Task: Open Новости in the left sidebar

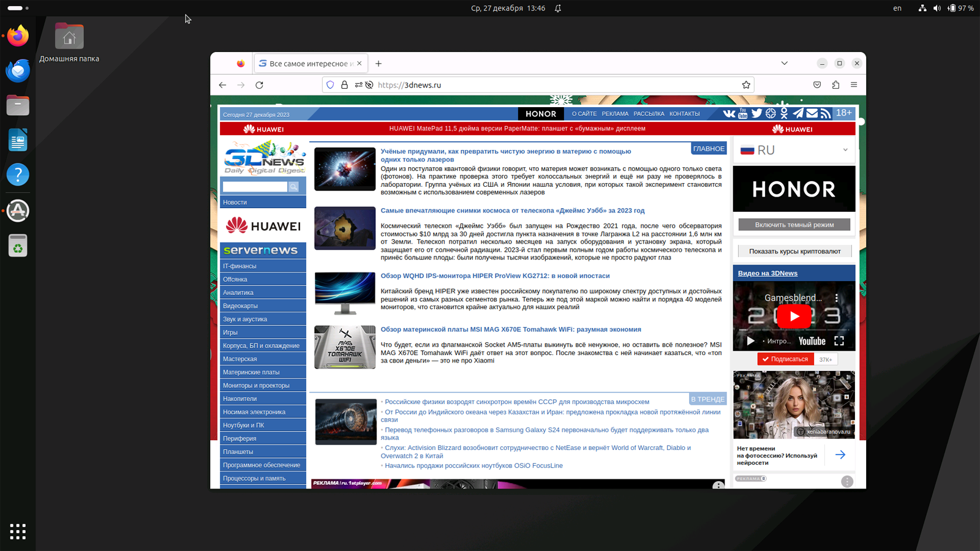Action: (x=263, y=202)
